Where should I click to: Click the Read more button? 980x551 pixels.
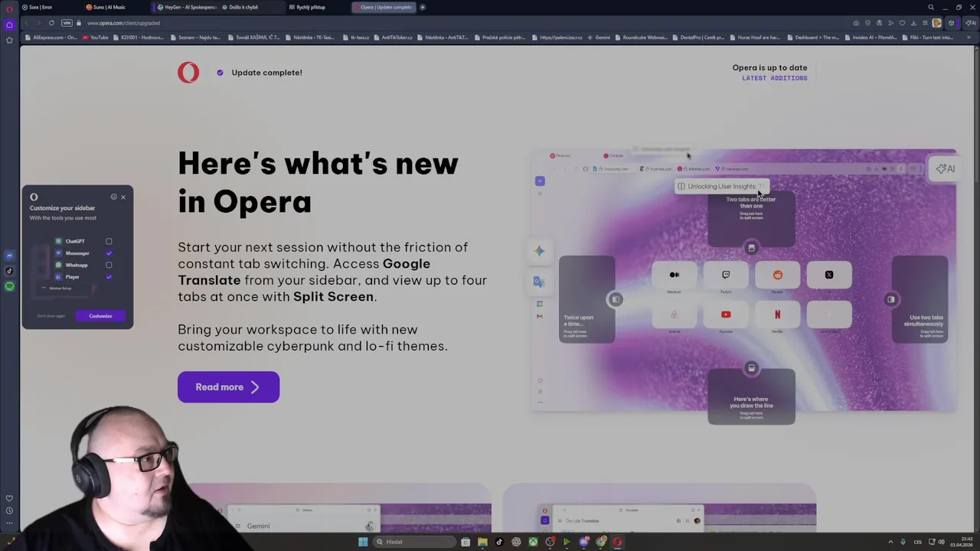(228, 387)
